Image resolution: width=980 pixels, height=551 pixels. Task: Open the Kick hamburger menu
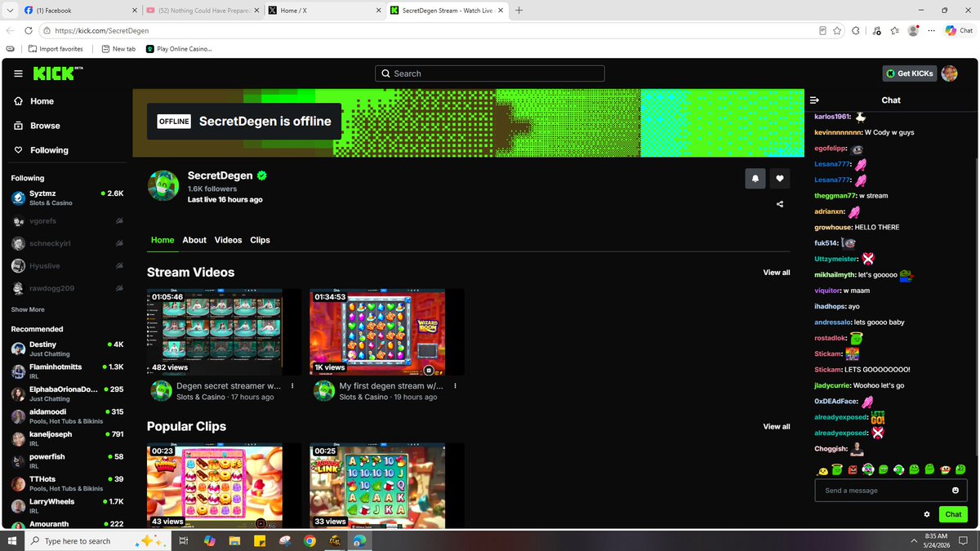pos(18,73)
